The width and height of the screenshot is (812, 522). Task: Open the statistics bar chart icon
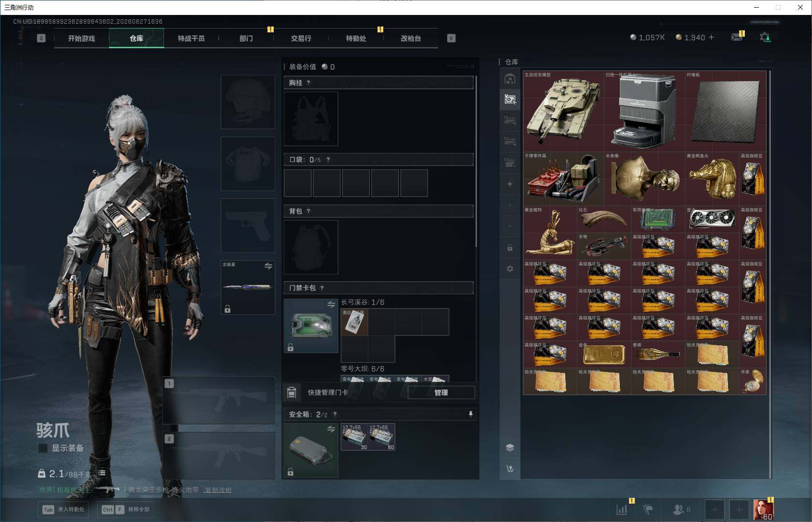pyautogui.click(x=622, y=509)
